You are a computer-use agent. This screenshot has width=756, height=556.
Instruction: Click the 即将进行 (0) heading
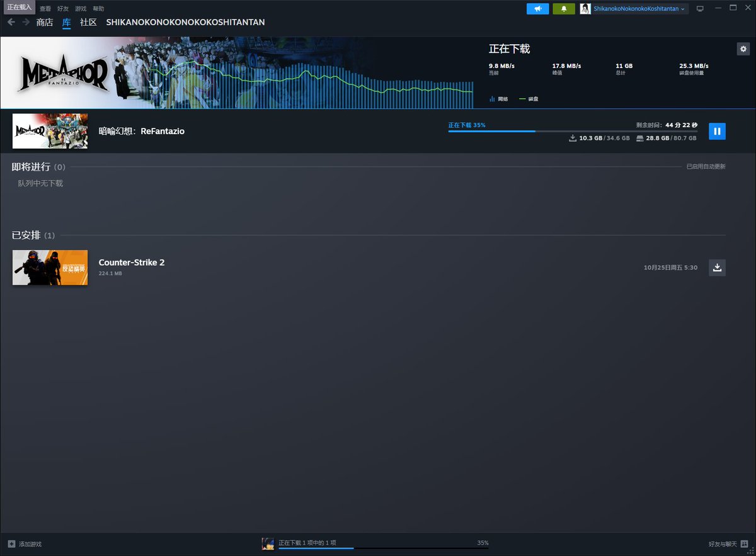coord(38,167)
